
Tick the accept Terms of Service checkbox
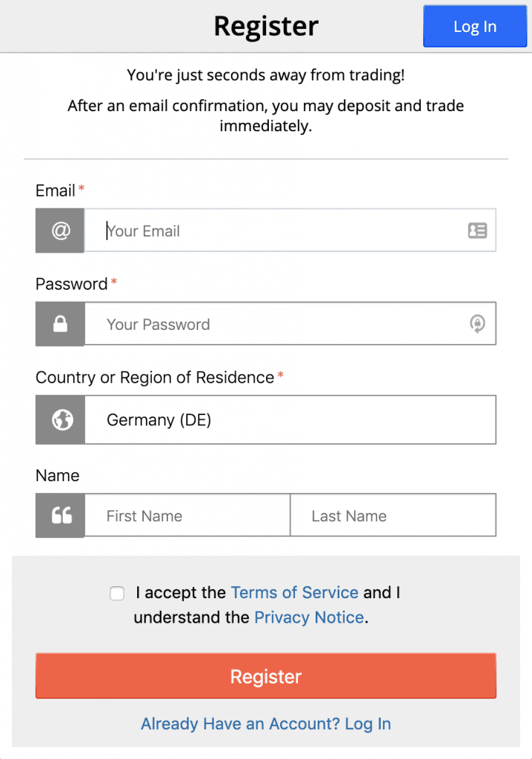coord(117,593)
